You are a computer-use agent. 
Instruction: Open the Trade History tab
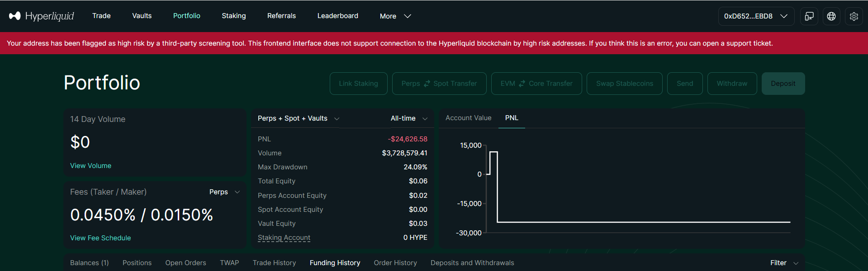pos(274,262)
